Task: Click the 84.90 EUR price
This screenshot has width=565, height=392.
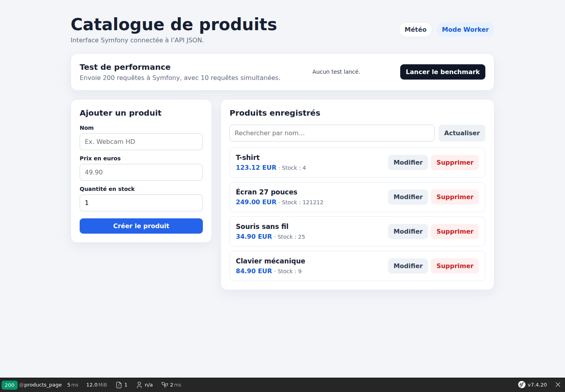Action: point(254,271)
